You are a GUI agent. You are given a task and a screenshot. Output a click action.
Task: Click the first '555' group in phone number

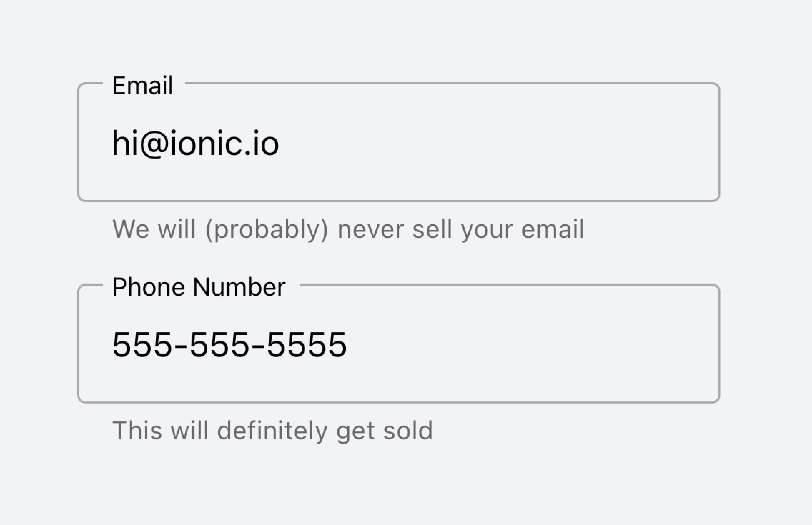[142, 345]
